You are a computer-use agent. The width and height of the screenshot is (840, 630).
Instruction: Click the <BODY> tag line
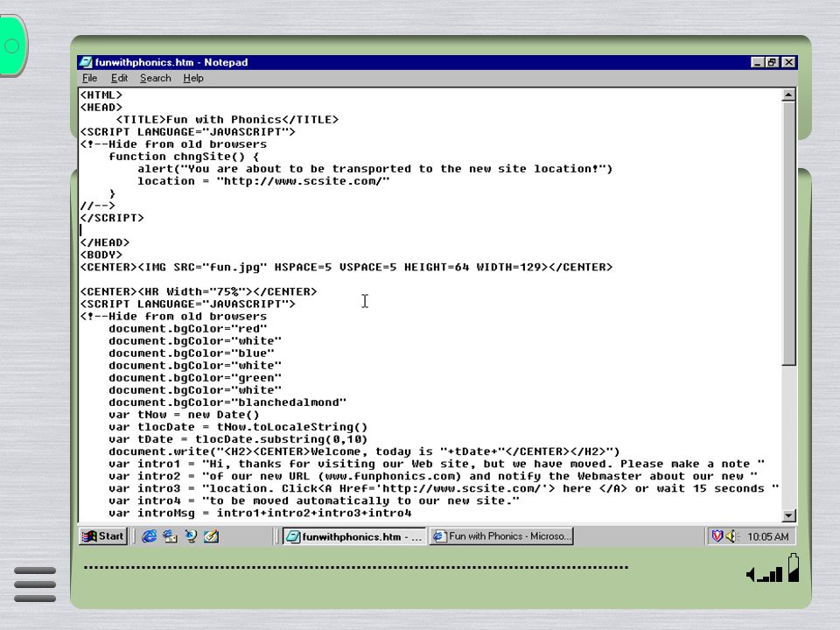tap(101, 255)
